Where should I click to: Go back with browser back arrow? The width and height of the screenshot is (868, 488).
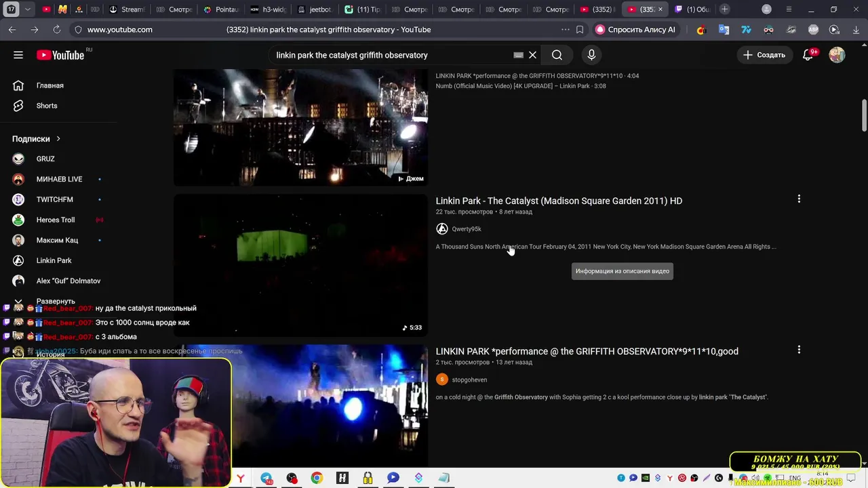[x=12, y=30]
